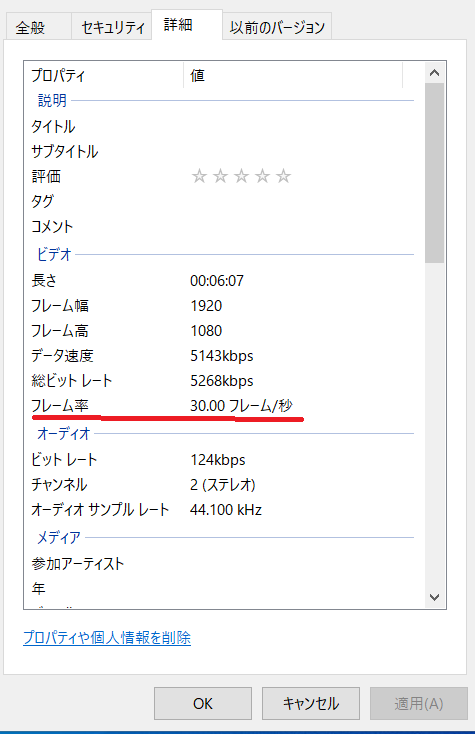Screen dimensions: 475x734
Task: Click the オーディオ サンプル レート value 44.100 kHz
Action: (226, 509)
